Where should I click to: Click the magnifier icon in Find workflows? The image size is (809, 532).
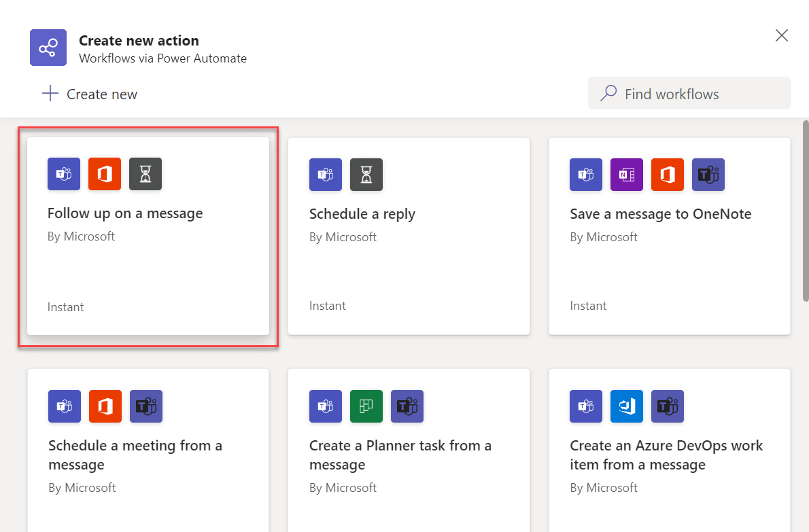point(608,94)
